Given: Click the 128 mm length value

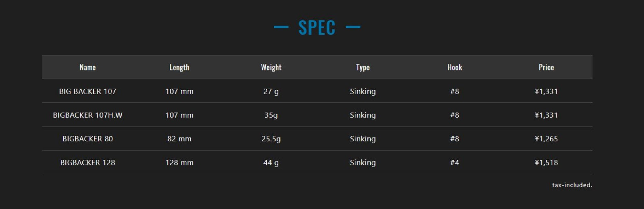Looking at the screenshot, I should [179, 163].
